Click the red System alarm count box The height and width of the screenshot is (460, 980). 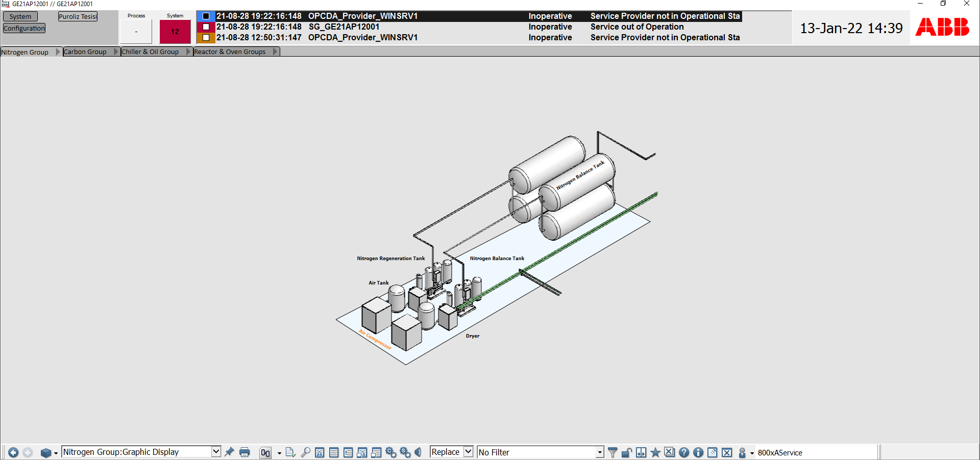(175, 32)
